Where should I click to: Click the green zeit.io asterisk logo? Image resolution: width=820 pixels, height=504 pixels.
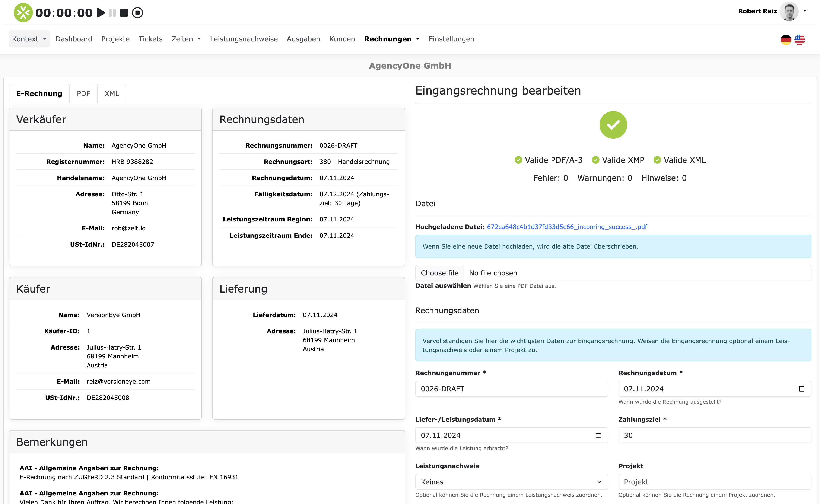click(22, 13)
